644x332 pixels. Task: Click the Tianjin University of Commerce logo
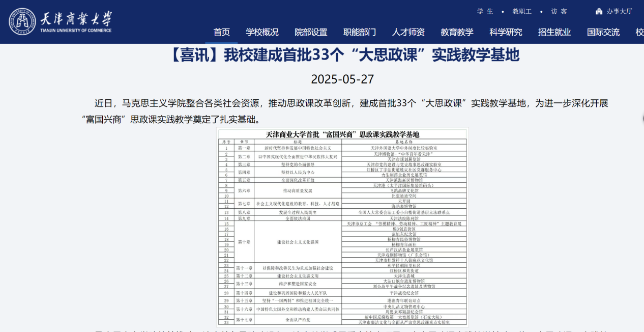tap(60, 21)
